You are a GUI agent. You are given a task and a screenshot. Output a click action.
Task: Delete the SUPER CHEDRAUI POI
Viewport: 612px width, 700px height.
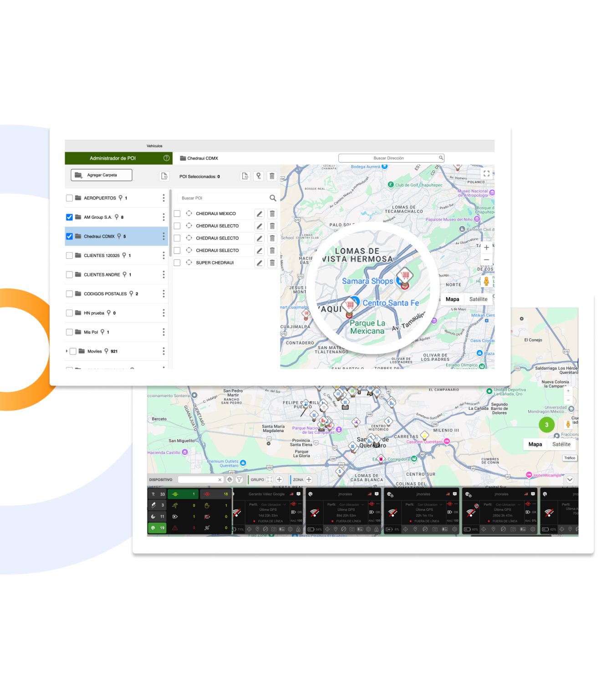pos(272,262)
